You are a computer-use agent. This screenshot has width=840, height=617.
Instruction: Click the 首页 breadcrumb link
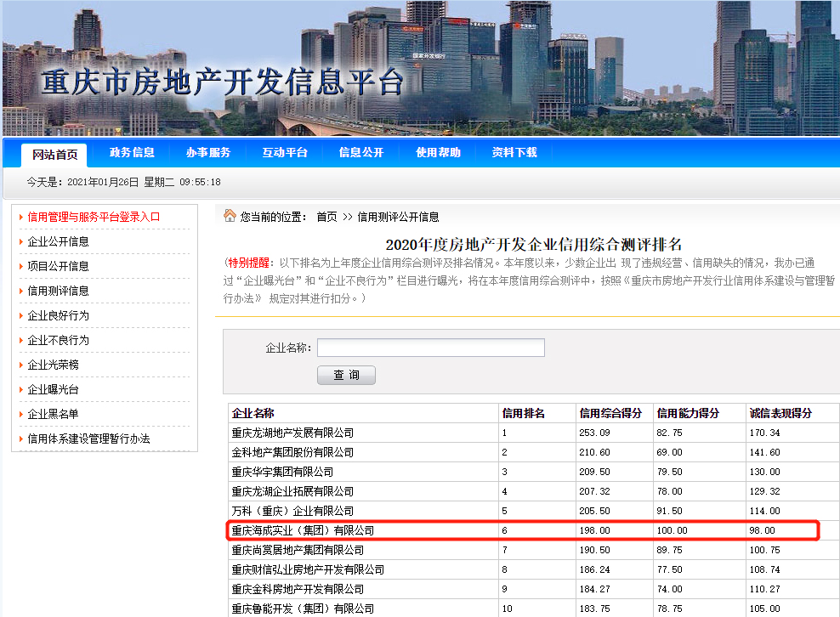[326, 217]
